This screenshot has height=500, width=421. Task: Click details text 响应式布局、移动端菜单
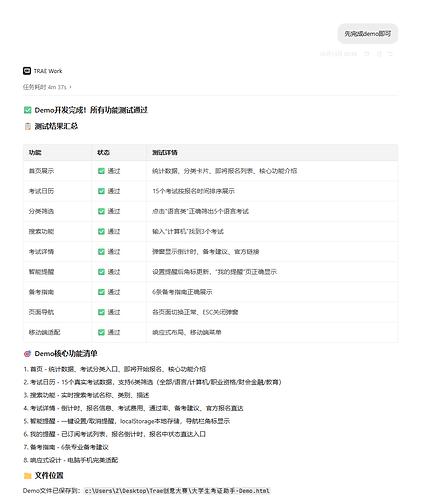187,332
